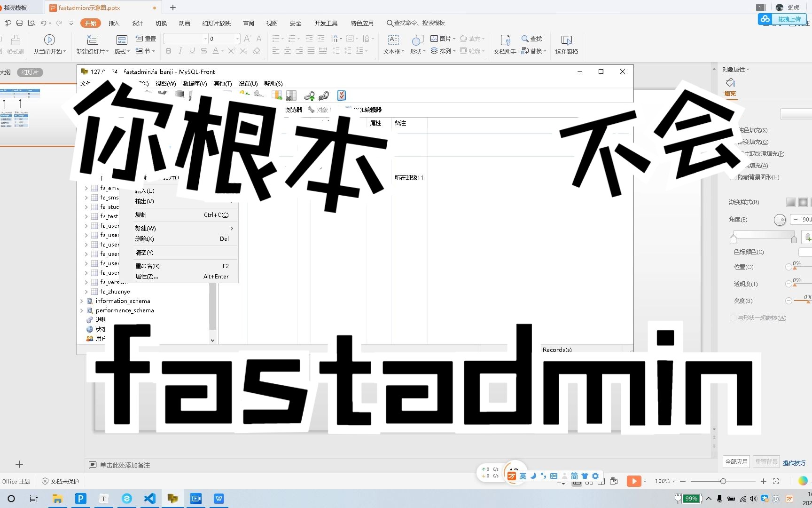Open Task View in the taskbar
This screenshot has width=812, height=508.
tap(34, 499)
